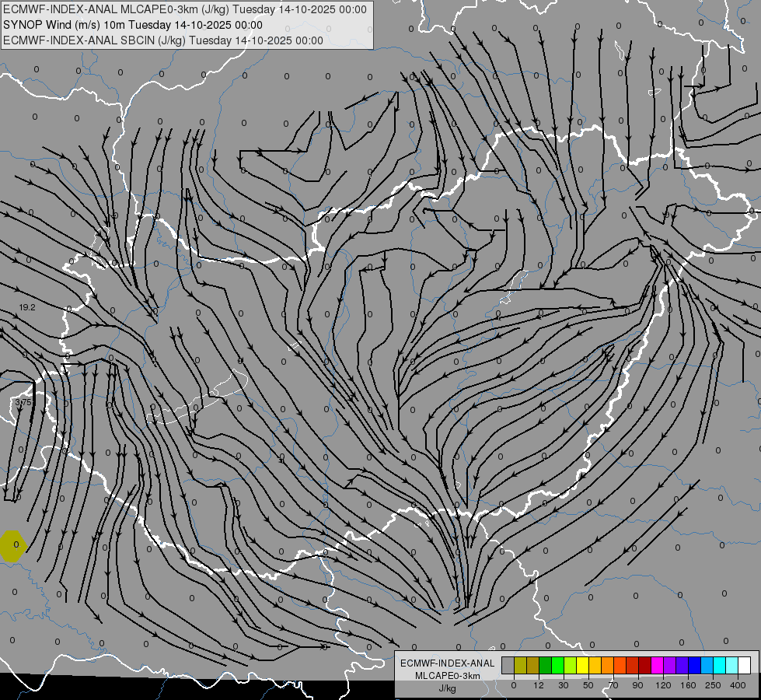Select the white swatch at legend end
The width and height of the screenshot is (761, 700).
point(745,665)
